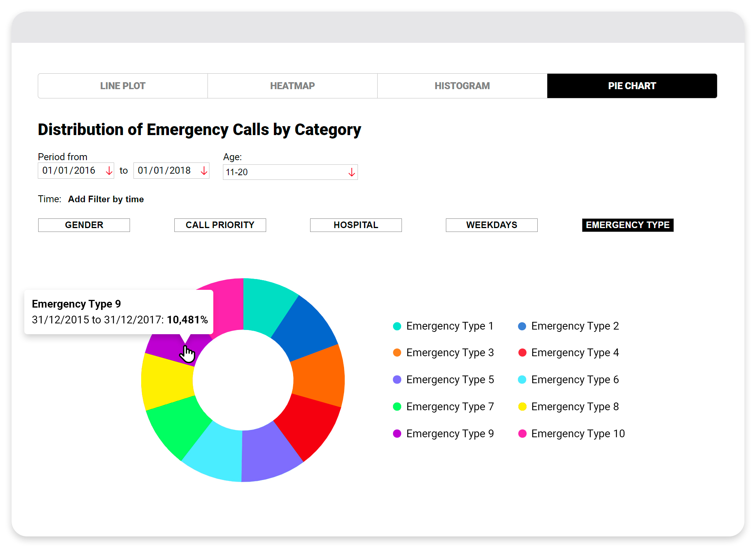Toggle the WEEKDAYS category filter
This screenshot has width=756, height=548.
491,225
